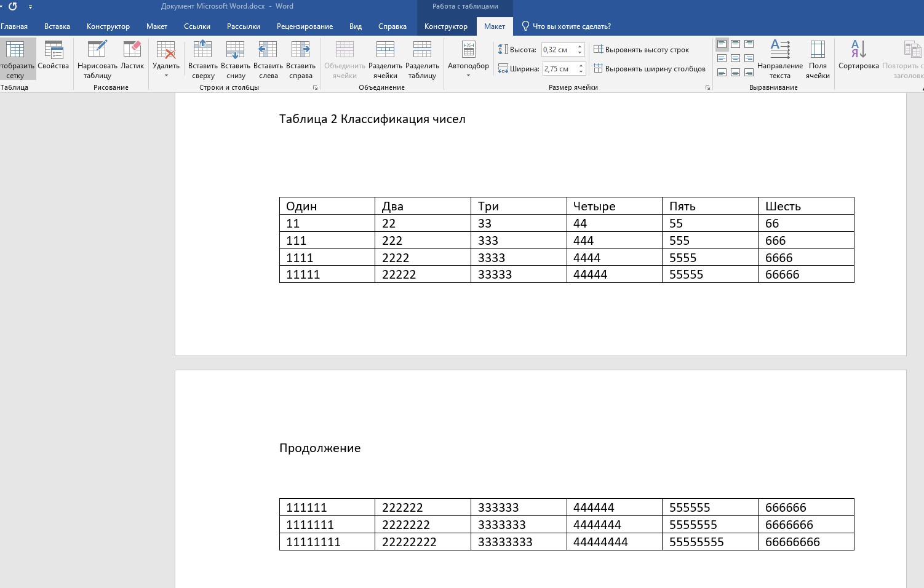Click the Что вы хотите сделать search box
The image size is (924, 588).
tap(572, 26)
